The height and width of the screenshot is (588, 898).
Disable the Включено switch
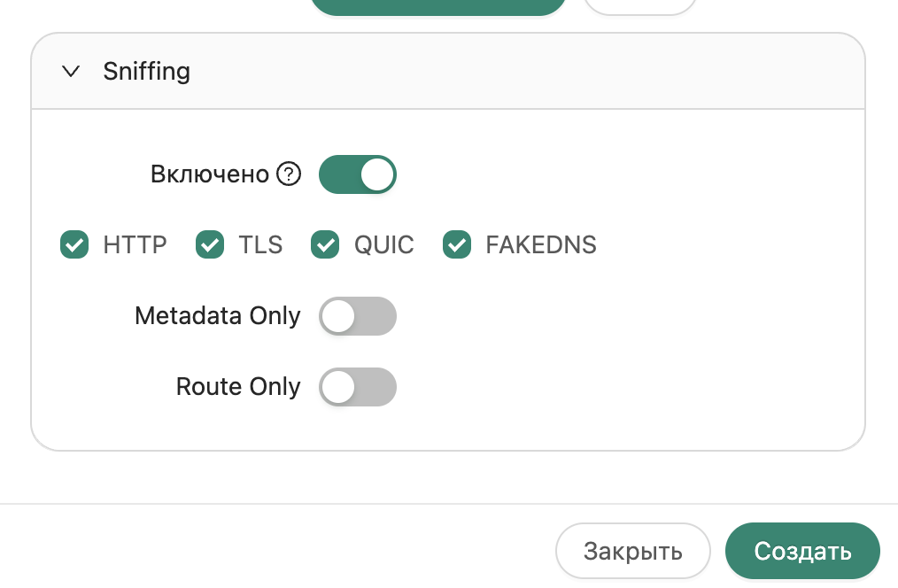[x=357, y=174]
